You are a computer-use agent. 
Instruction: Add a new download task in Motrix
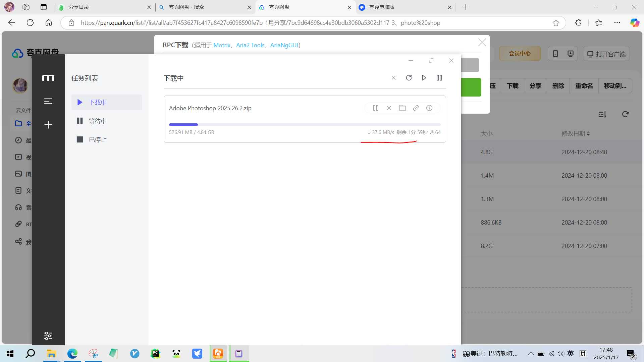48,125
